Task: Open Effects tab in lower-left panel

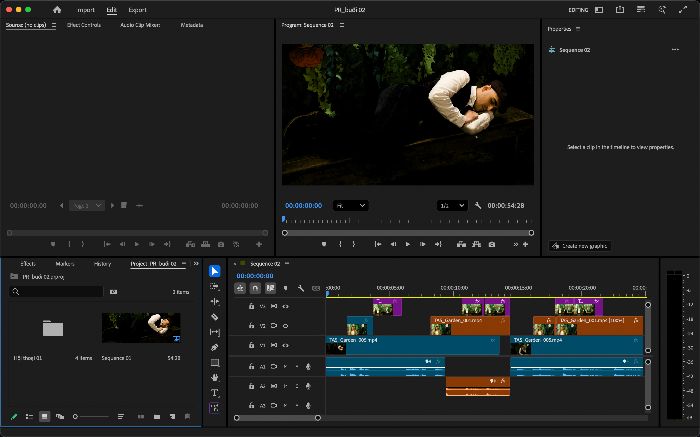Action: (x=28, y=264)
